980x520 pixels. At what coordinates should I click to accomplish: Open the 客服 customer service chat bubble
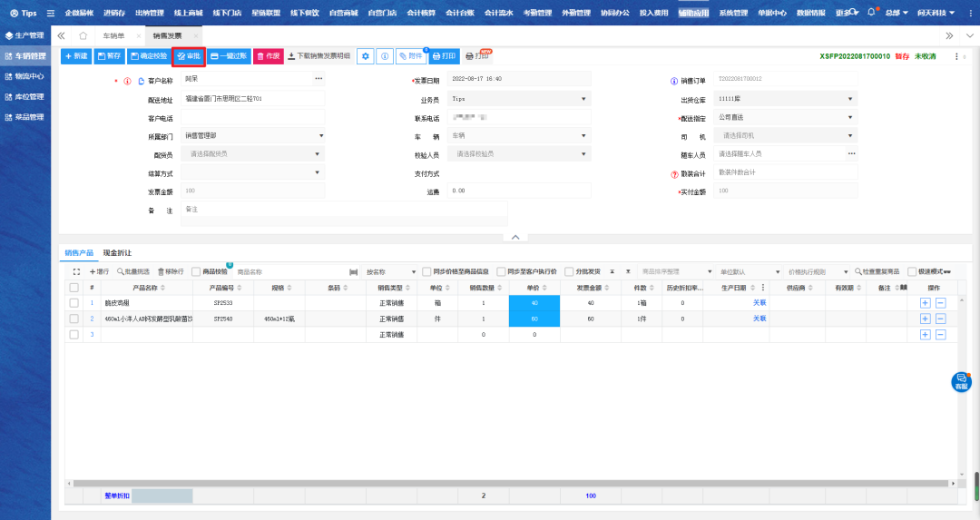click(x=961, y=382)
